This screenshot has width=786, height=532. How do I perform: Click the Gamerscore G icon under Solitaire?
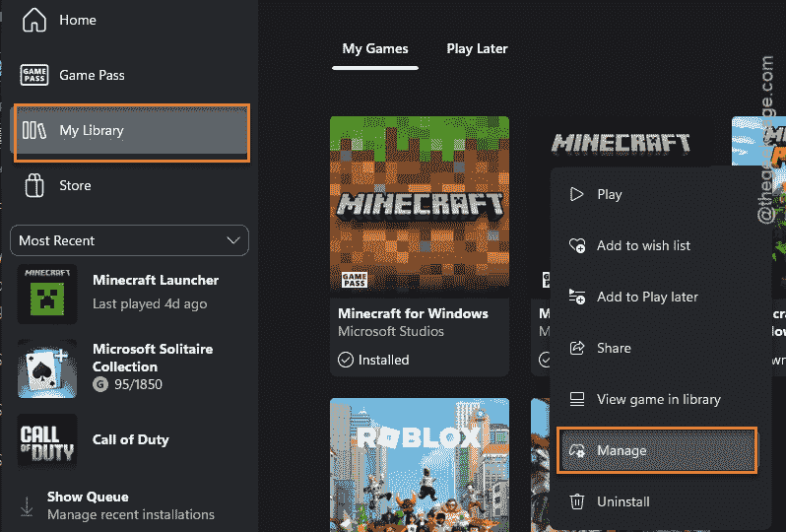[x=100, y=384]
